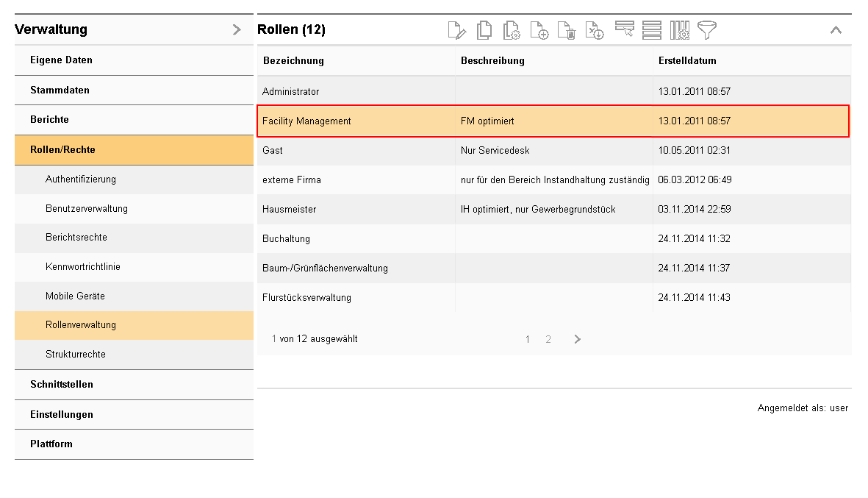Open the Bearbeiten (edit) icon for Rollen
868x498 pixels.
click(457, 30)
